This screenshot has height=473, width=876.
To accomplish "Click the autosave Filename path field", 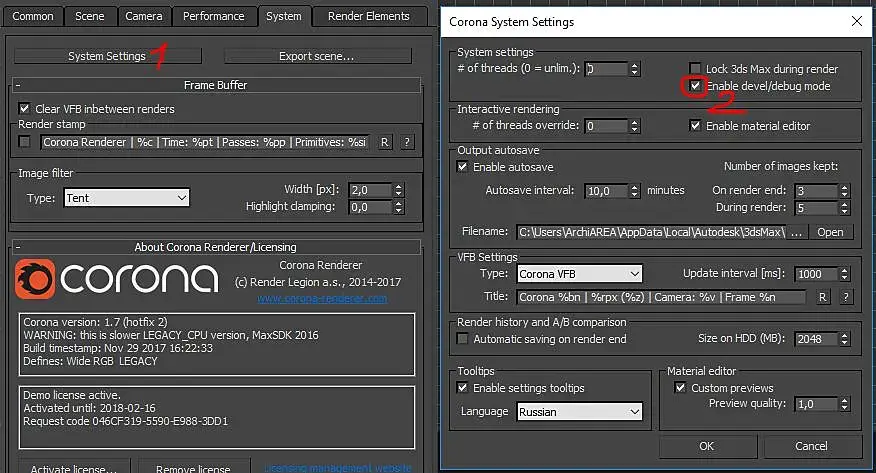I will (x=651, y=232).
